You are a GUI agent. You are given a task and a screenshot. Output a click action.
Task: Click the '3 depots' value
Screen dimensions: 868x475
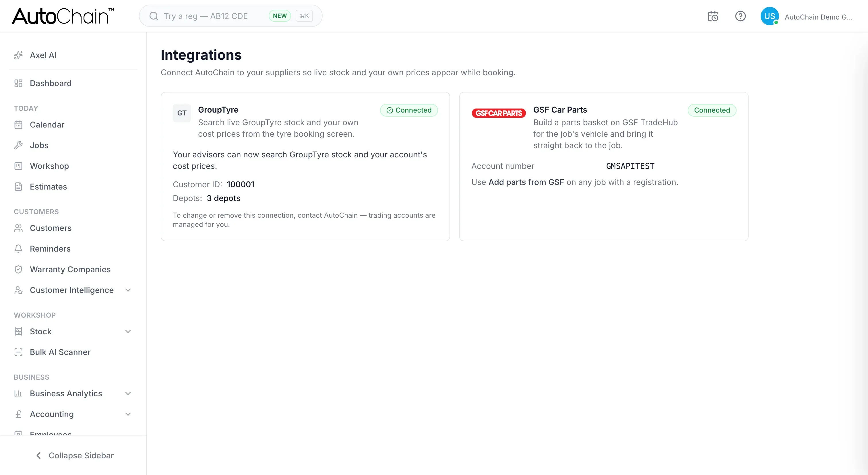click(x=223, y=198)
